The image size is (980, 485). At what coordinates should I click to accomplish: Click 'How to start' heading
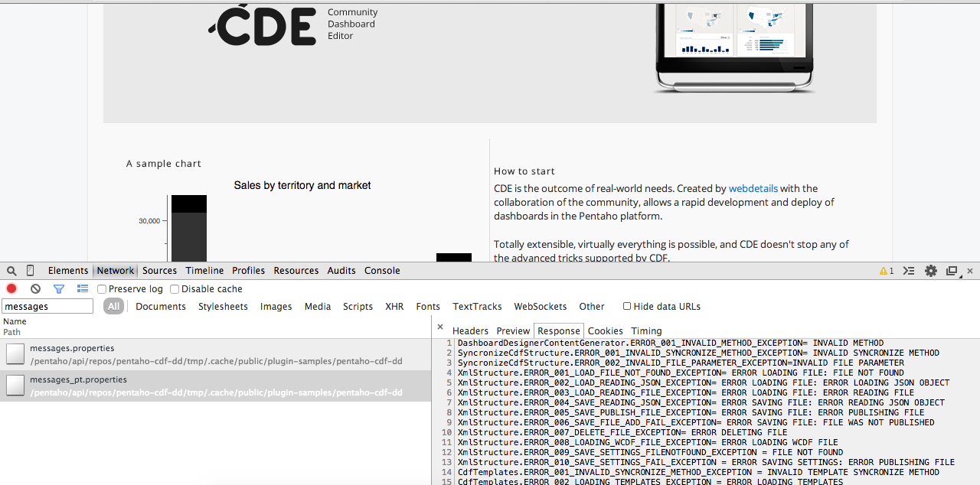[524, 171]
